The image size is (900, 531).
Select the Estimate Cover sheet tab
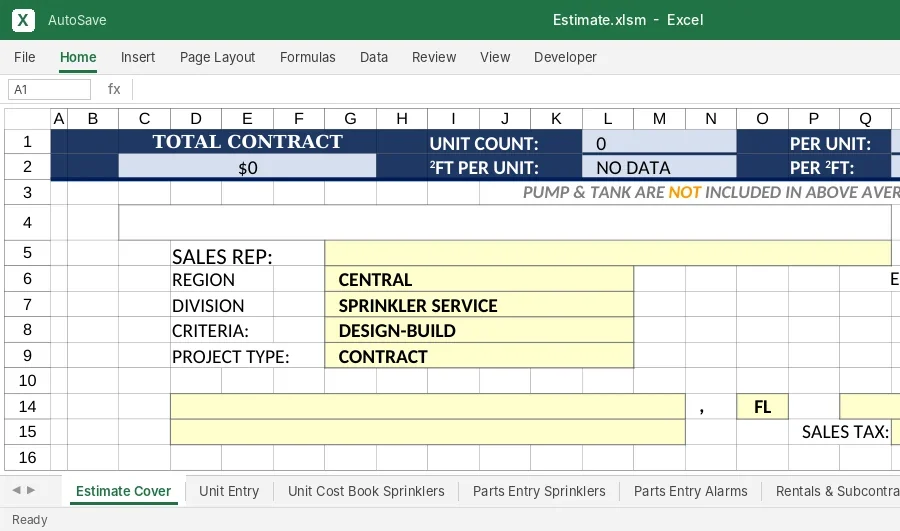(123, 491)
